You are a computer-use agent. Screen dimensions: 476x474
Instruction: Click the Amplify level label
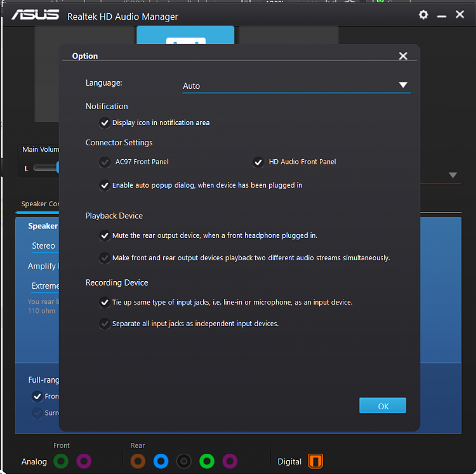[43, 266]
